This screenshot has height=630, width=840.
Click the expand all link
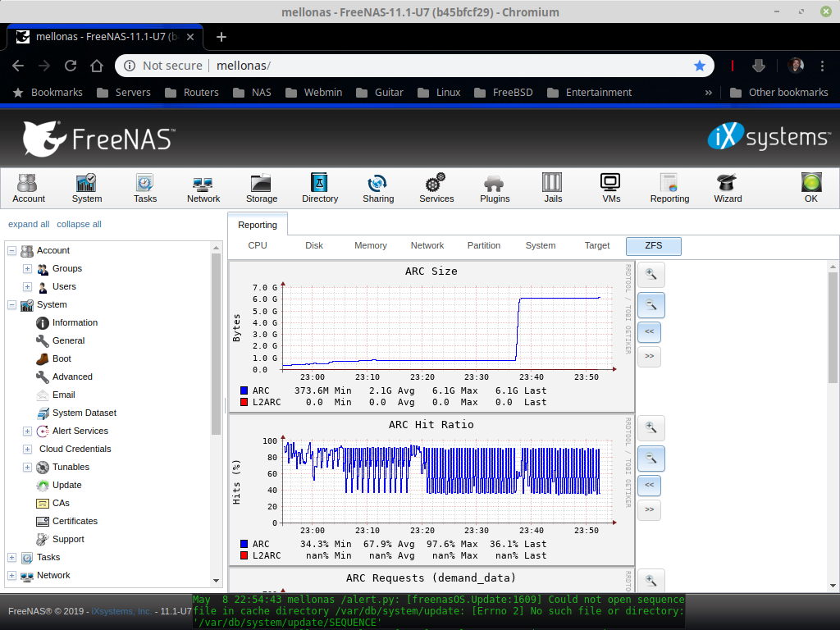(x=29, y=224)
